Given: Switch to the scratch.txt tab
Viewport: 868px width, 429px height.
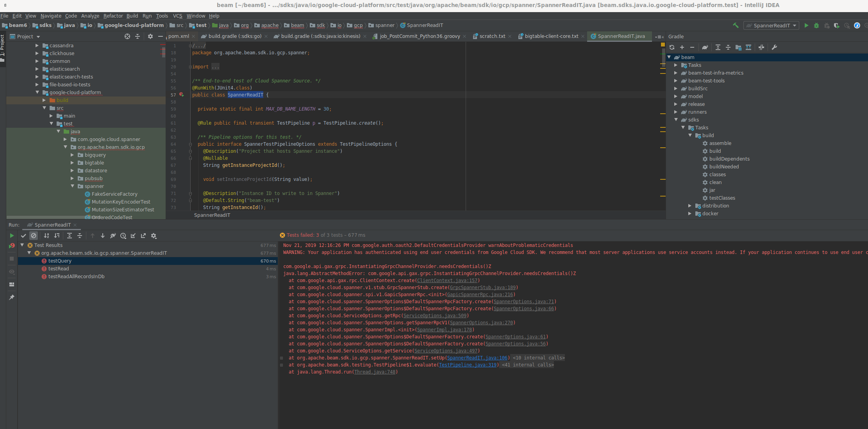Looking at the screenshot, I should coord(491,36).
